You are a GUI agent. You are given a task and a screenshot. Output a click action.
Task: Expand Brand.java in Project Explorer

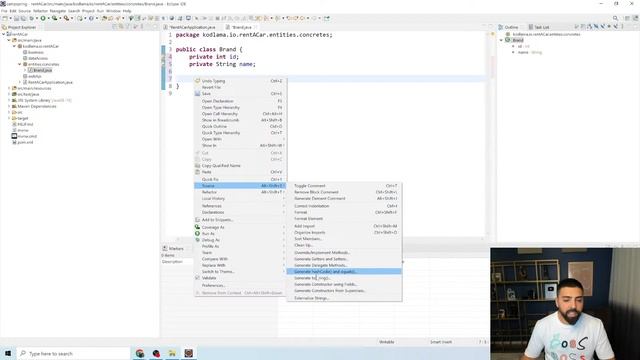(x=25, y=70)
